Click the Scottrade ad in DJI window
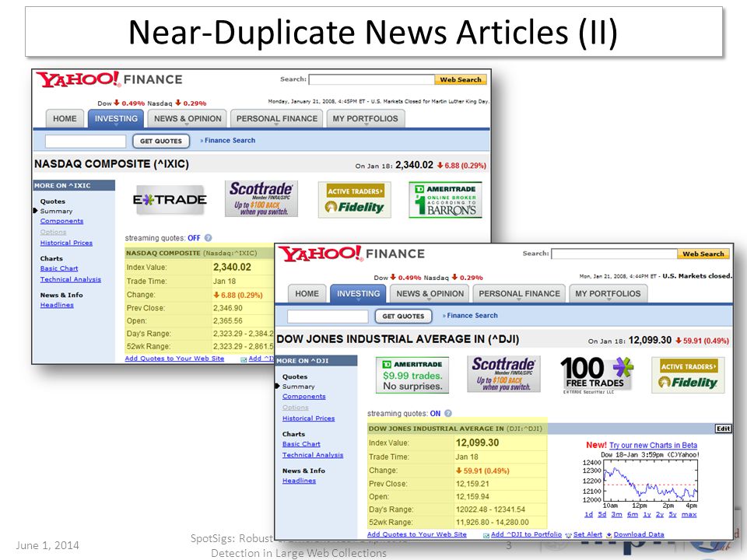747x560 pixels. pyautogui.click(x=503, y=374)
